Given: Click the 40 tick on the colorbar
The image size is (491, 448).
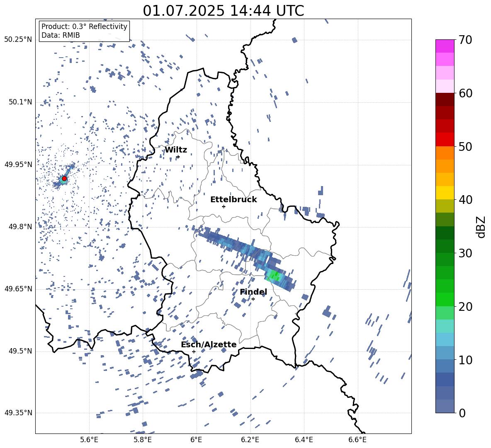Looking at the screenshot, I should [x=465, y=200].
